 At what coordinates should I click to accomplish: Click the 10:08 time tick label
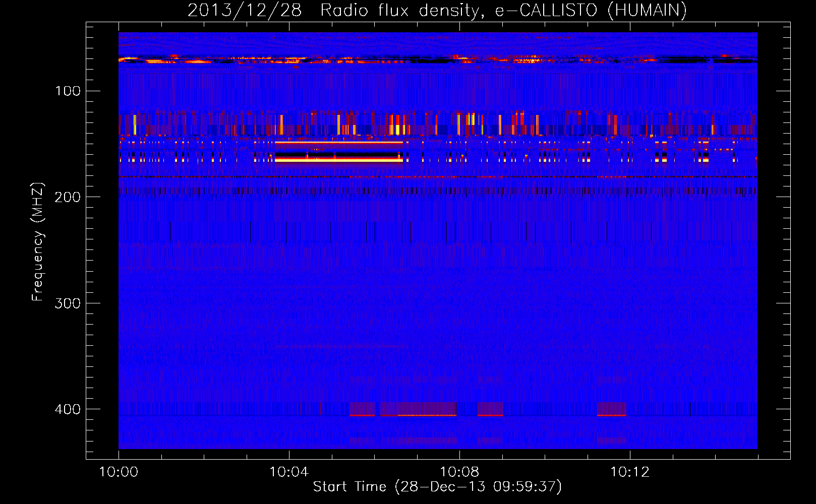click(x=459, y=472)
